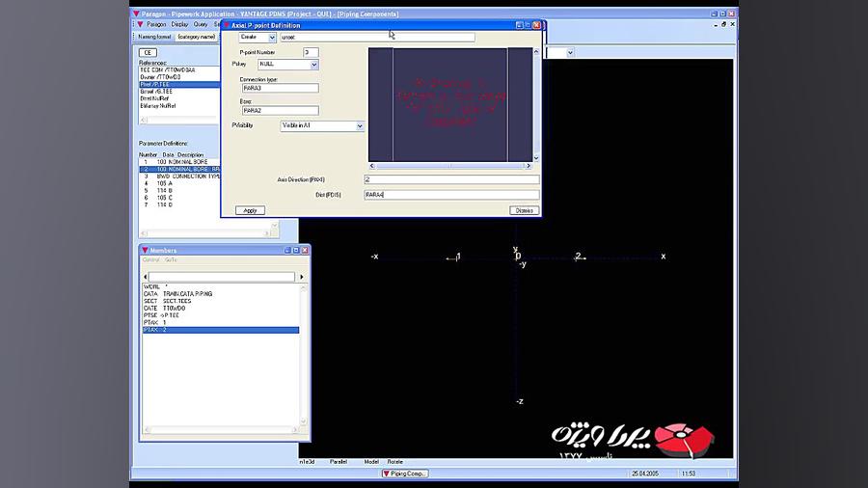Select parameter 7 '114 D'
Viewport: 868px width, 488px height.
179,204
